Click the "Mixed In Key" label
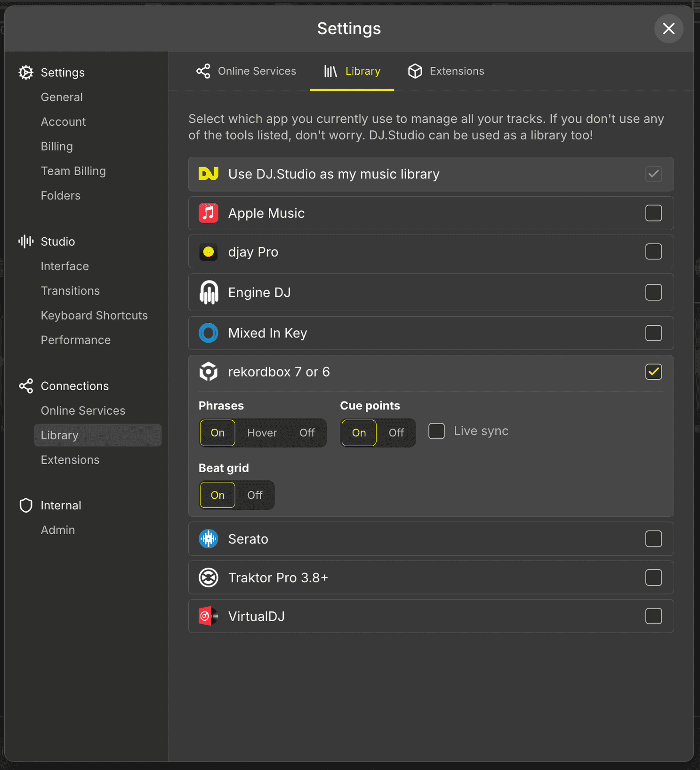700x770 pixels. [x=267, y=333]
